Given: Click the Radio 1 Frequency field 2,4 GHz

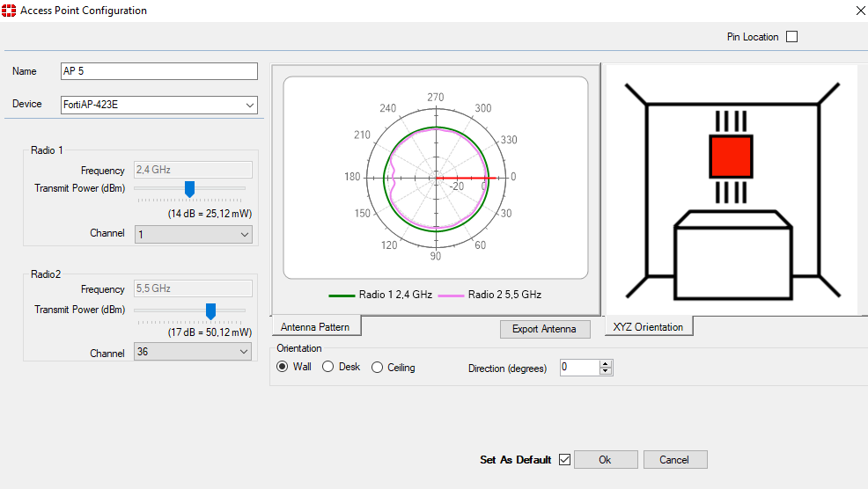Looking at the screenshot, I should click(193, 170).
